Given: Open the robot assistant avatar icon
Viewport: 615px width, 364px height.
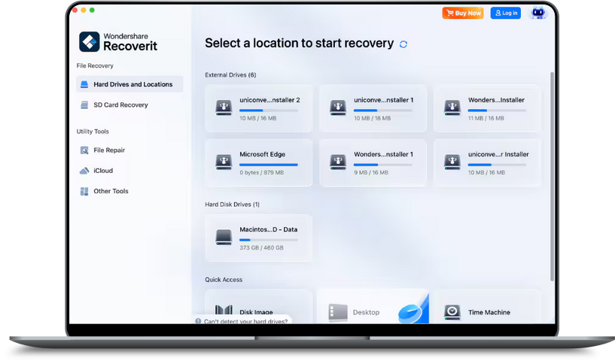Looking at the screenshot, I should pos(538,13).
